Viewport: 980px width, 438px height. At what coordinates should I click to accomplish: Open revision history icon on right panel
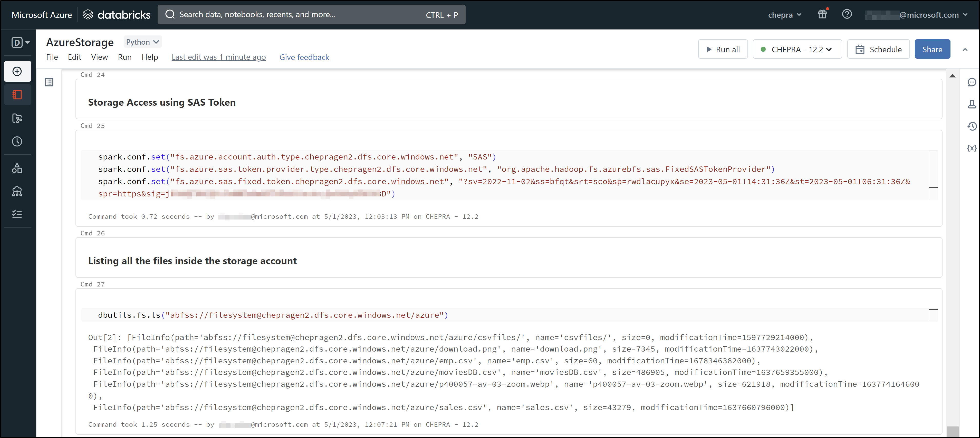(x=971, y=126)
